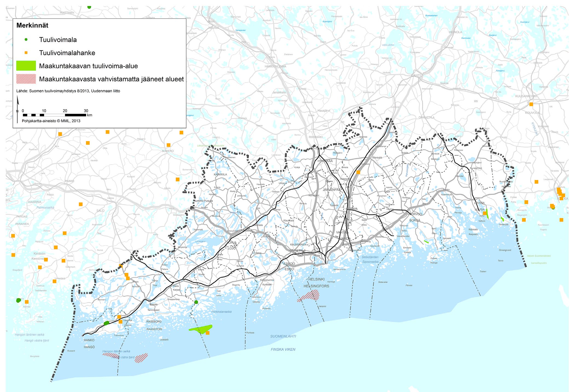
Task: Click the KAUNIAINEN label
Action: tap(298, 245)
